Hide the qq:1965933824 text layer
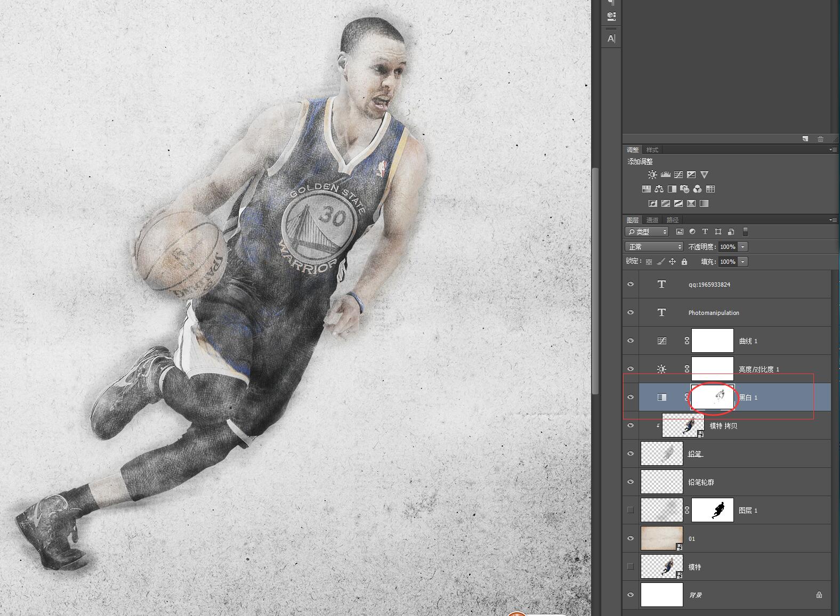The width and height of the screenshot is (840, 616). point(631,285)
